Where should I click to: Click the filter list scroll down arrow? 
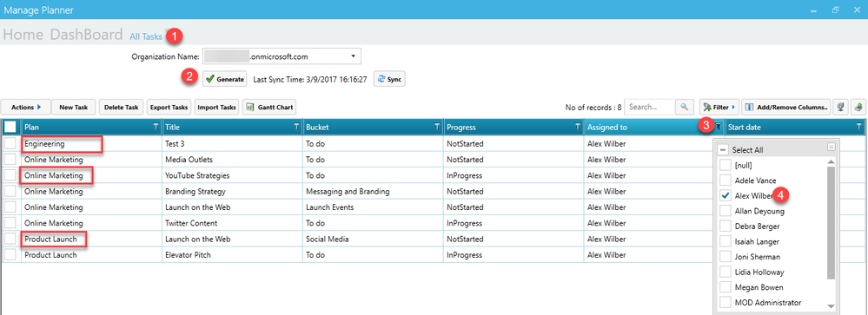click(x=831, y=306)
